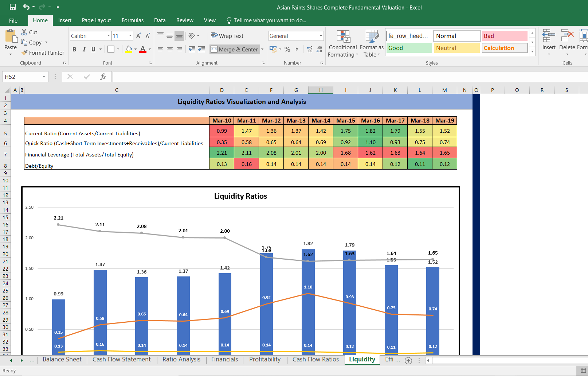Apply Calculation cell style

[505, 48]
